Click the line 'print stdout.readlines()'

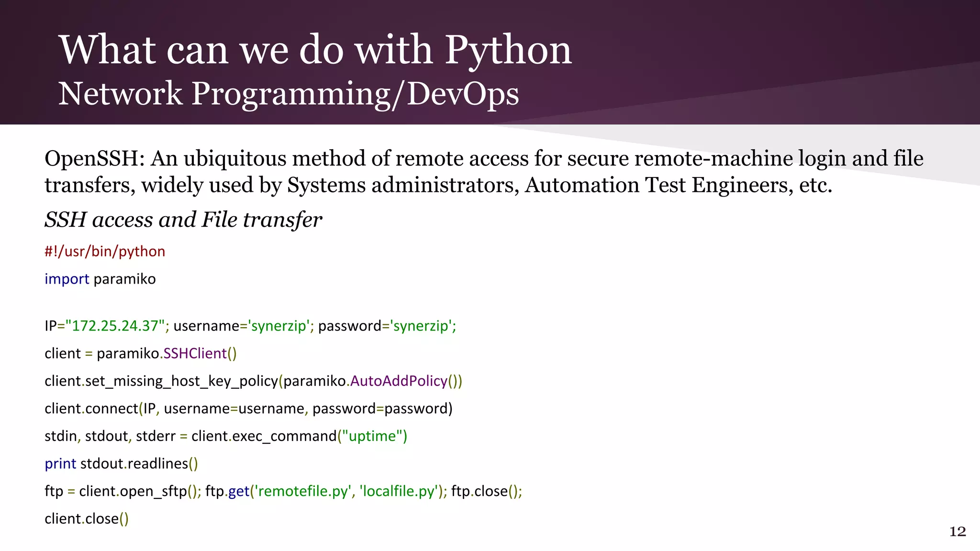click(x=121, y=464)
